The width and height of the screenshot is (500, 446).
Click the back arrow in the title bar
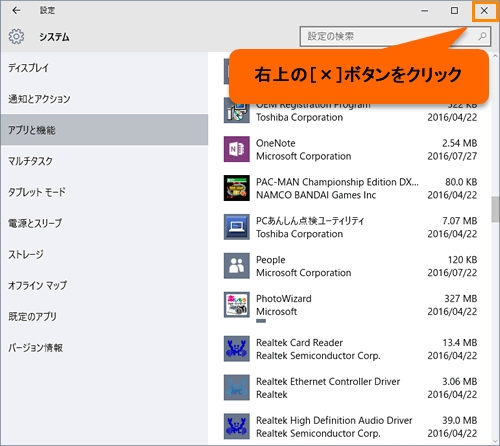(x=16, y=11)
